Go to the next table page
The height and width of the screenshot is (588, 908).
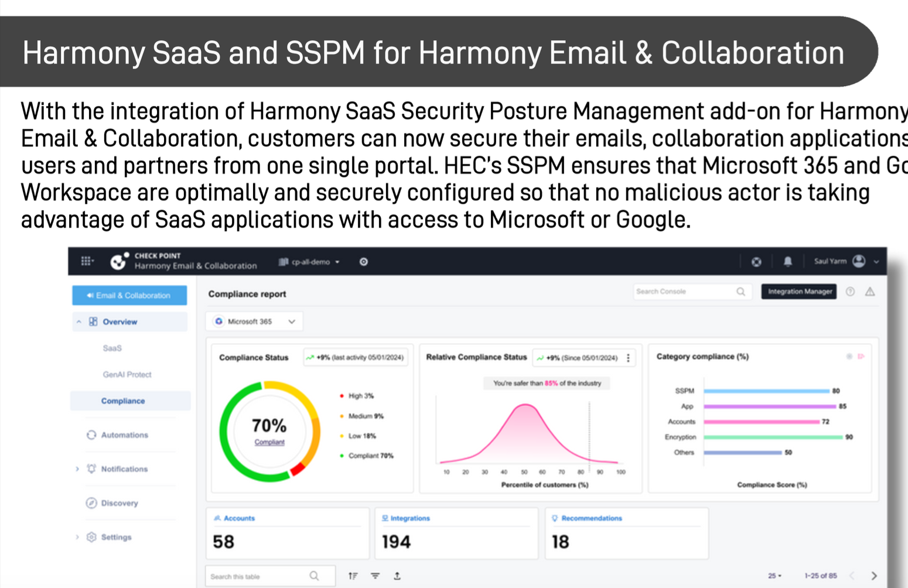[x=874, y=576]
